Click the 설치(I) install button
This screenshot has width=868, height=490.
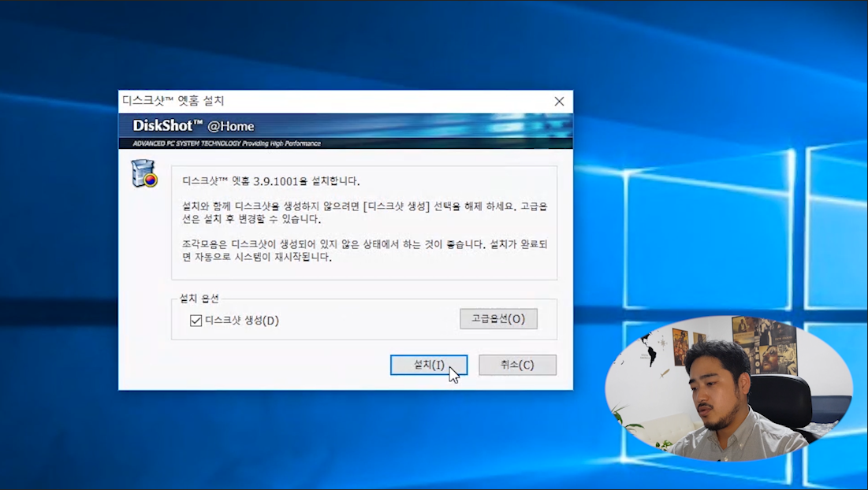428,365
